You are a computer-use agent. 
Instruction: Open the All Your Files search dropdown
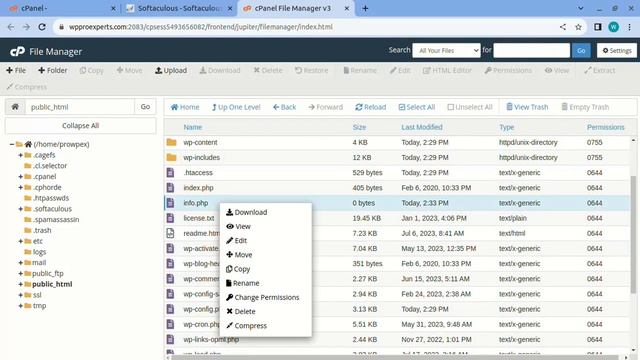pyautogui.click(x=447, y=51)
